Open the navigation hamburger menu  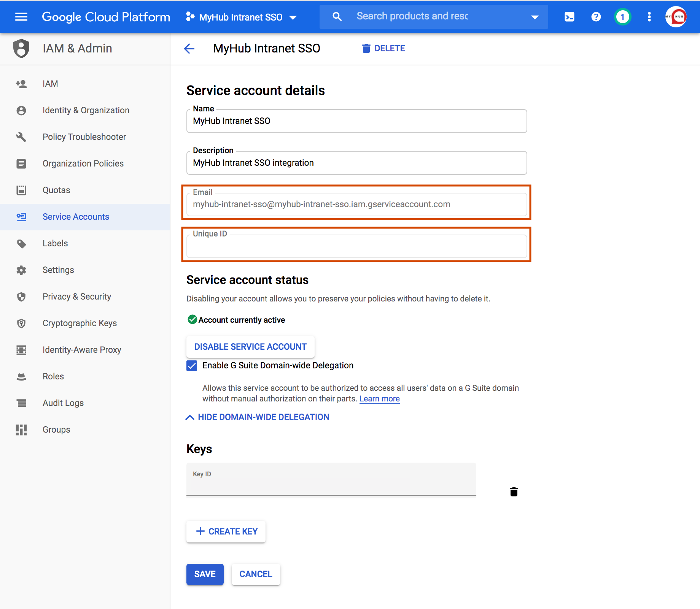pyautogui.click(x=21, y=17)
